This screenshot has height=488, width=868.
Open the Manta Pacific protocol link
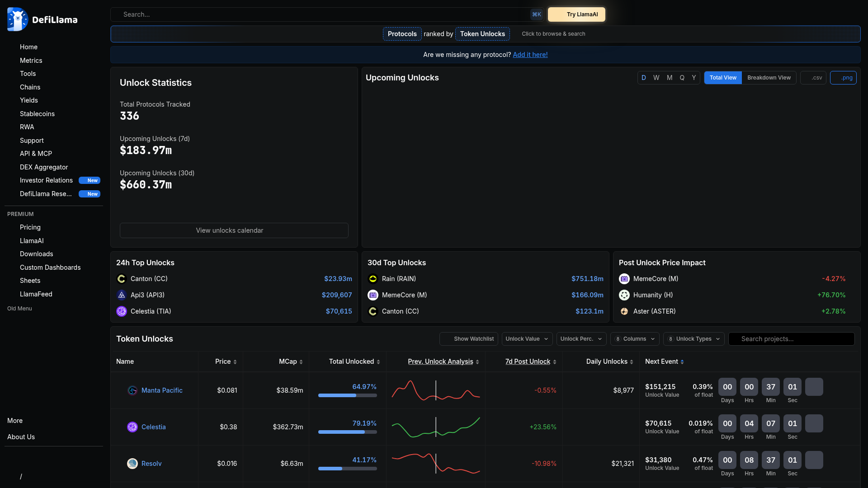click(162, 390)
